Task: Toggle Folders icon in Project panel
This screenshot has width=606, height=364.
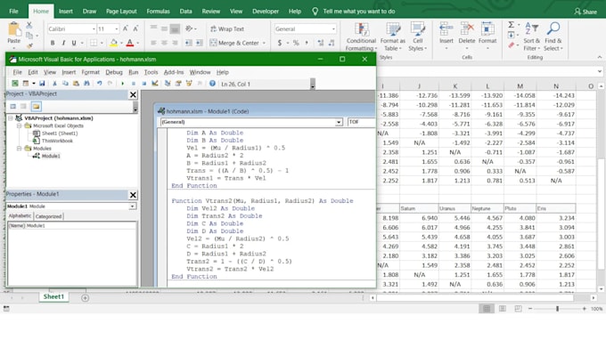Action: (x=36, y=106)
